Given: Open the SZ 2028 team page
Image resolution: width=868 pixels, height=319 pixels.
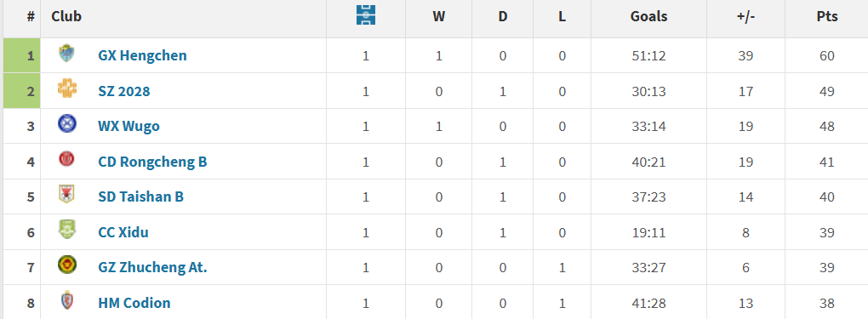Looking at the screenshot, I should click(124, 91).
